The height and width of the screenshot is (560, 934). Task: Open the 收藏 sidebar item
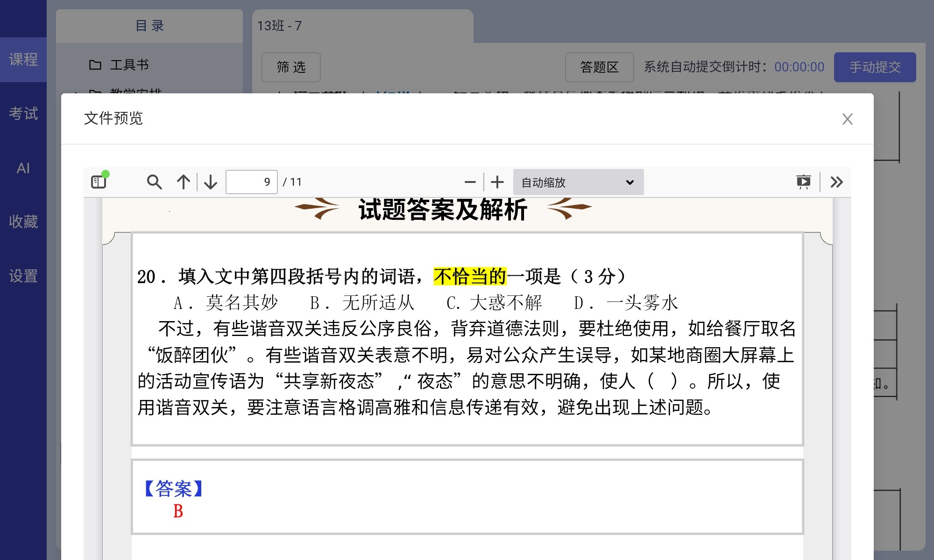pos(23,222)
